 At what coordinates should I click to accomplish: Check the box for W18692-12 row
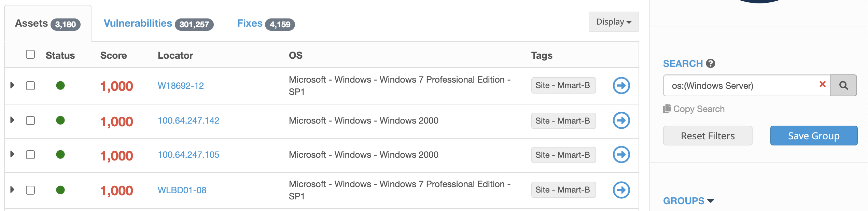click(30, 85)
